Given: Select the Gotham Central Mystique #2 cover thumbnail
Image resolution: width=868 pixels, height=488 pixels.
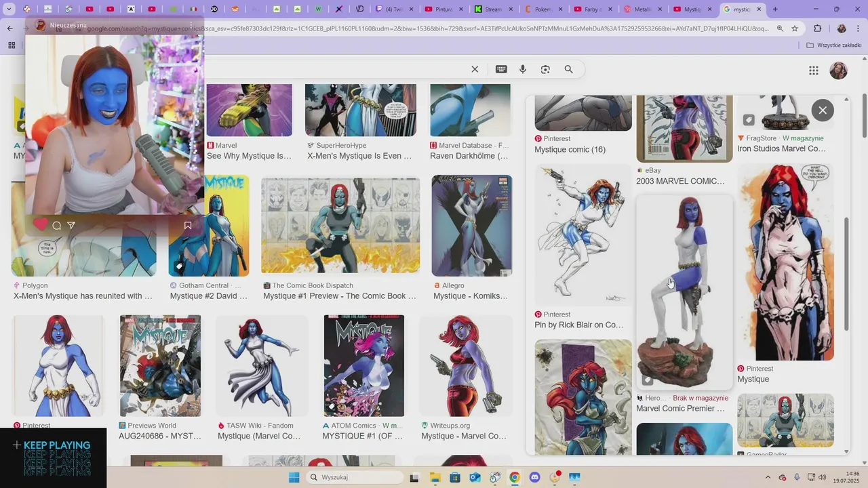Looking at the screenshot, I should (x=209, y=226).
